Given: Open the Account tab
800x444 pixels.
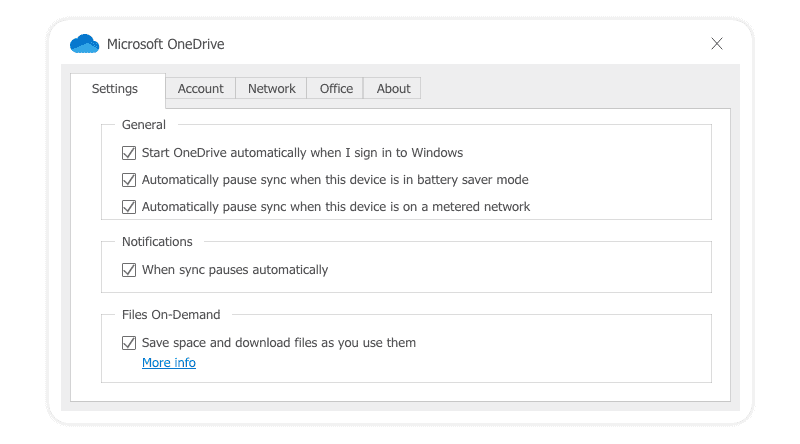Looking at the screenshot, I should pyautogui.click(x=201, y=89).
